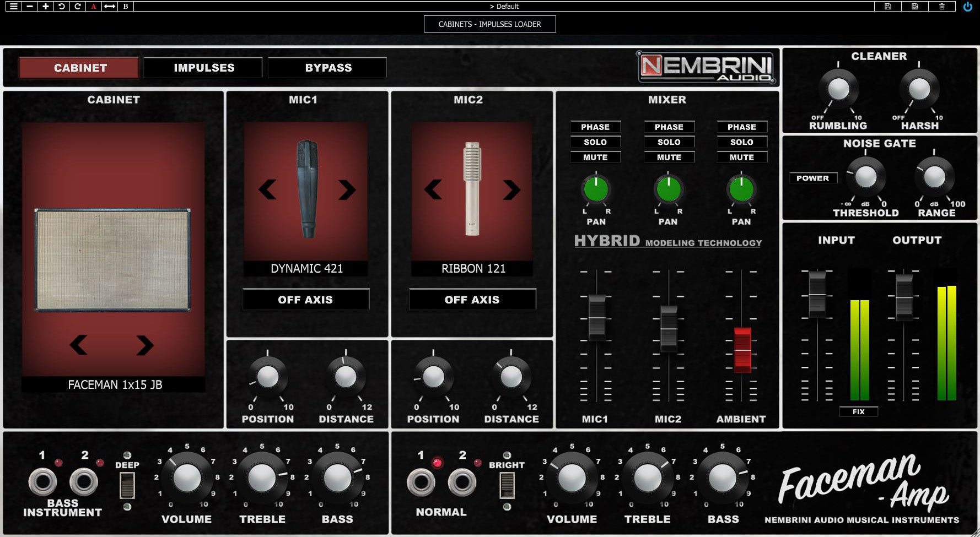Enable PHASE on the MIC1 mixer channel
980x537 pixels.
pyautogui.click(x=596, y=127)
